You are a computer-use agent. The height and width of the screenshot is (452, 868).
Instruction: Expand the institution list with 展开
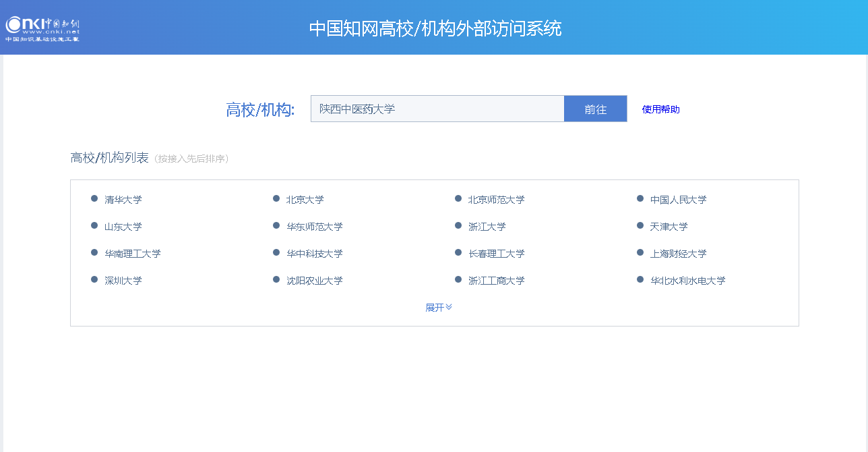point(439,308)
